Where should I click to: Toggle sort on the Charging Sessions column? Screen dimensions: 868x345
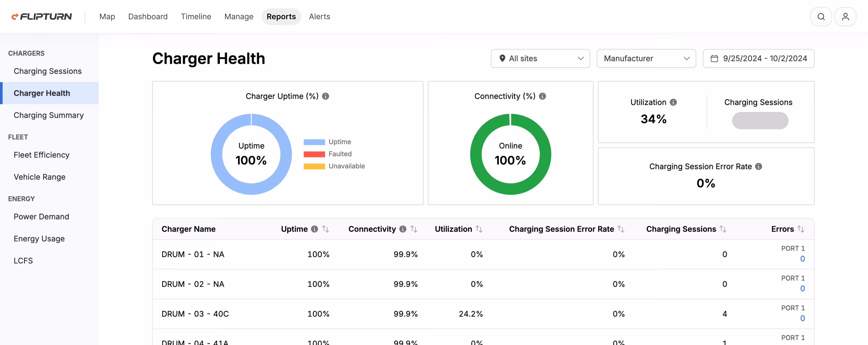click(x=723, y=229)
